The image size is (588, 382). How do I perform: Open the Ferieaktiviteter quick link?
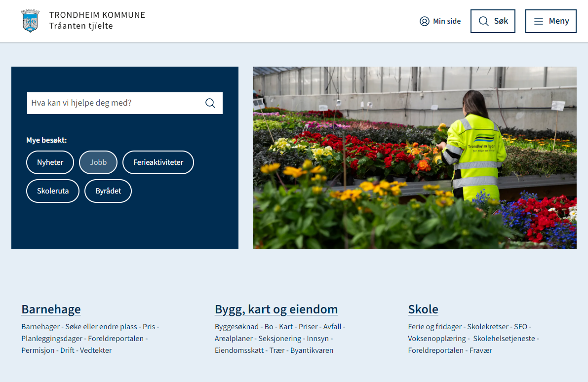pos(158,162)
